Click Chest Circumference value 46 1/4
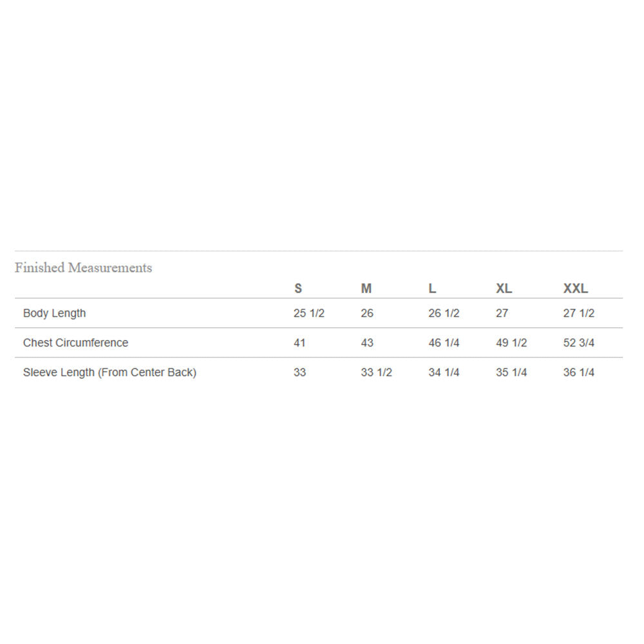Viewport: 644px width, 644px height. click(x=444, y=343)
